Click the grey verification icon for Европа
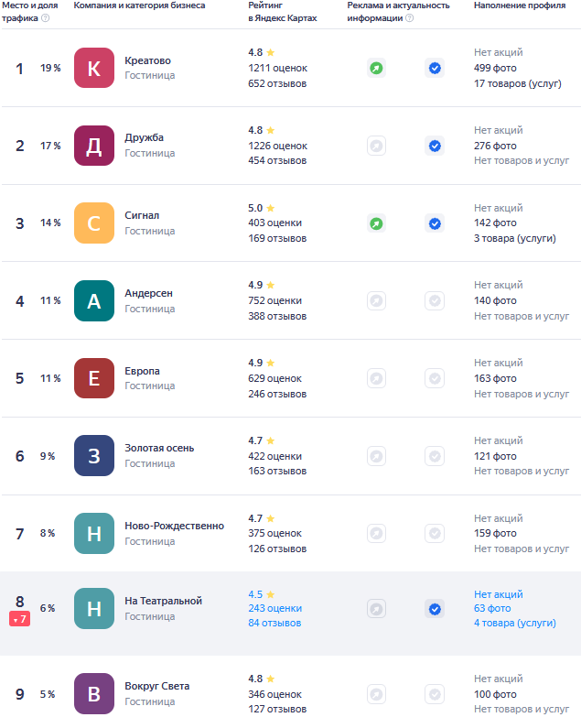Image resolution: width=581 pixels, height=728 pixels. [x=435, y=378]
